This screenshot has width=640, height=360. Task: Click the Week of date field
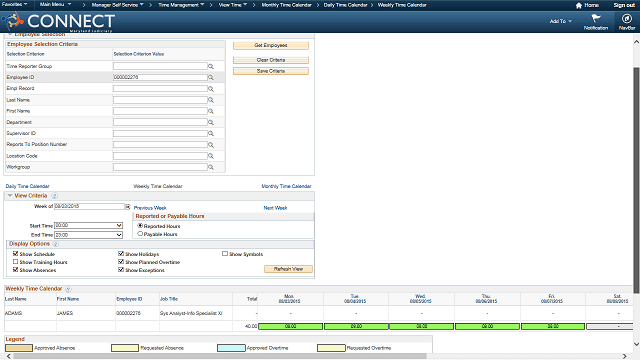(89, 207)
